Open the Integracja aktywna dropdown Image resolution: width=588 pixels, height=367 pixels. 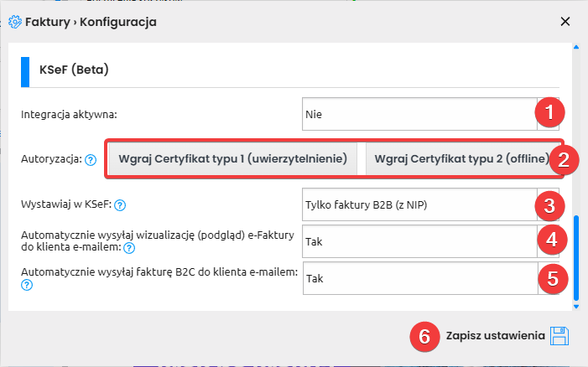pyautogui.click(x=419, y=113)
